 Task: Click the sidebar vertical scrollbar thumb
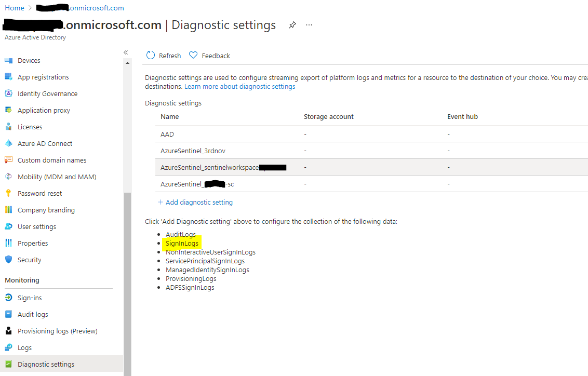[x=127, y=284]
